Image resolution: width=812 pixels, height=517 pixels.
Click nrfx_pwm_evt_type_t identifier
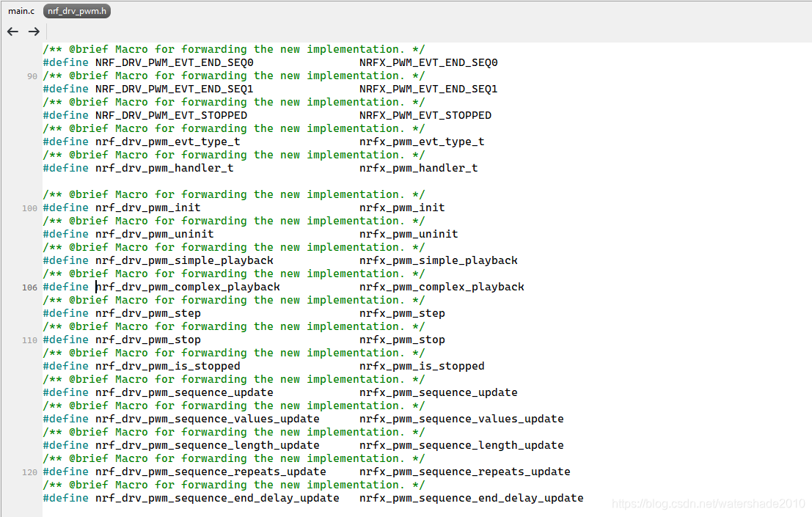point(422,142)
